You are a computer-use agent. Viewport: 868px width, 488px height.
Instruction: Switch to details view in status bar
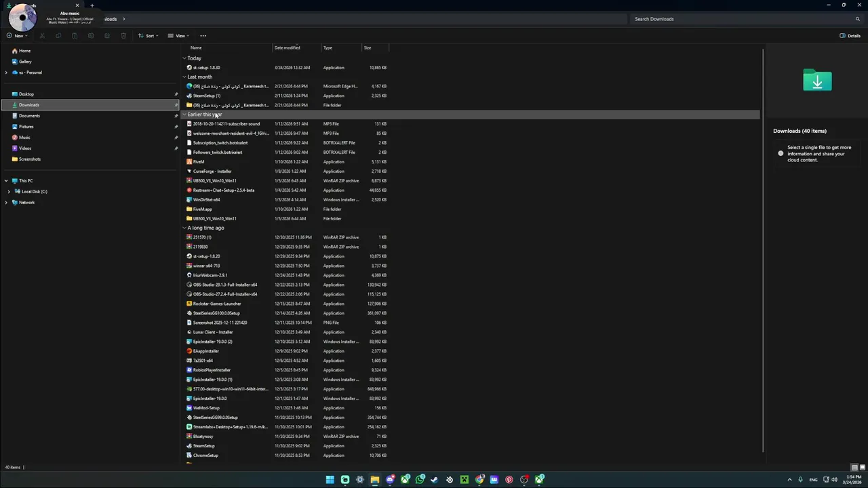pyautogui.click(x=854, y=468)
